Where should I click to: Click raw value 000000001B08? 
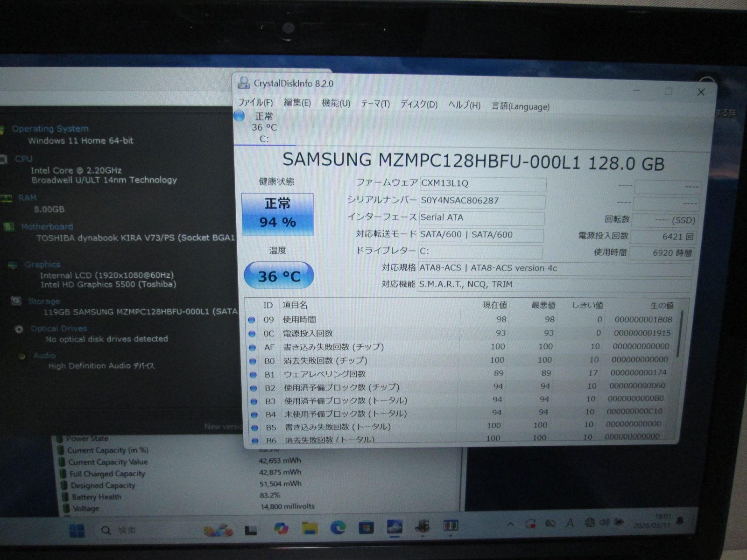pos(643,320)
